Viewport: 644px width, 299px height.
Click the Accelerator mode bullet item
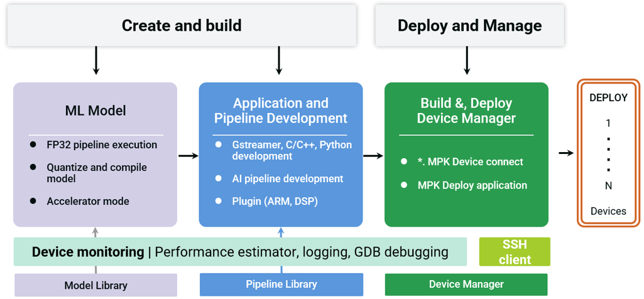[88, 202]
